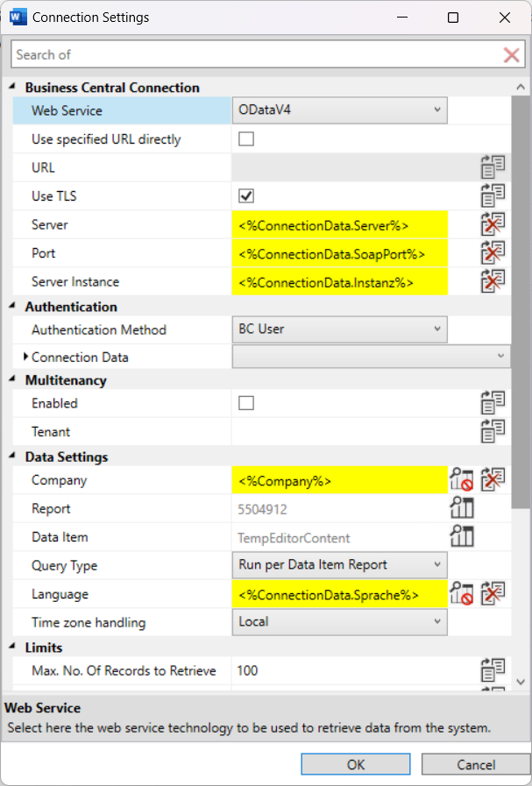The image size is (532, 786).
Task: Collapse the Business Central Connection section
Action: [12, 87]
